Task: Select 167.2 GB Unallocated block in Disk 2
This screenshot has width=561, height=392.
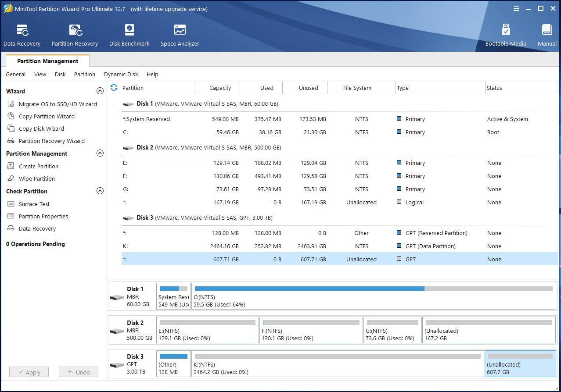Action: point(489,330)
